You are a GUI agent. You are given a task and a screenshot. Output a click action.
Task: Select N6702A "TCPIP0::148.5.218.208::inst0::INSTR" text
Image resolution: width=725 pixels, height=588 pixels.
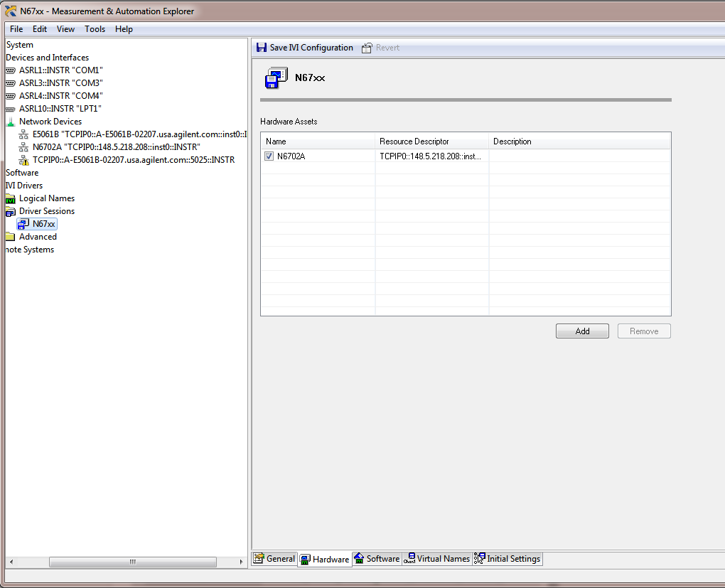click(x=116, y=147)
